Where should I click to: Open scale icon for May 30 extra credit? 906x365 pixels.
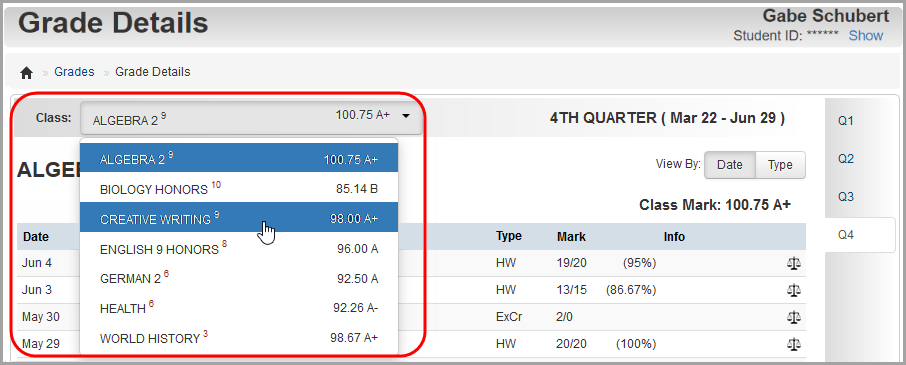coord(794,317)
